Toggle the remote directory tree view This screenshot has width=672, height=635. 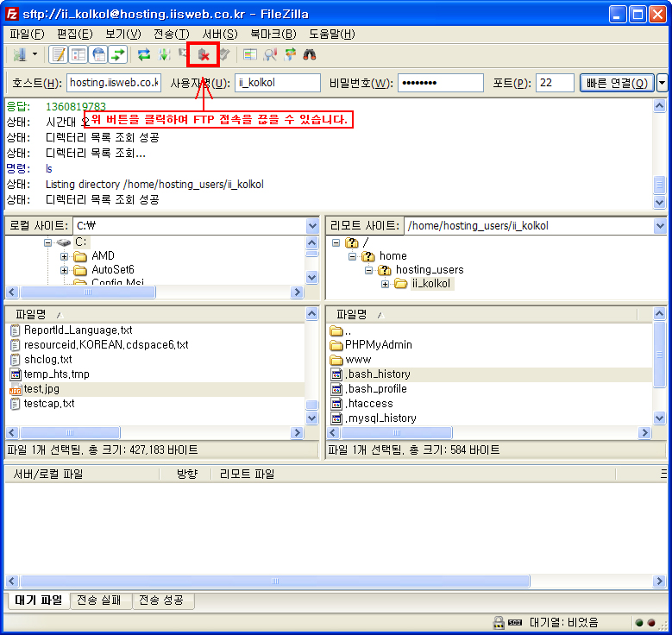click(98, 54)
